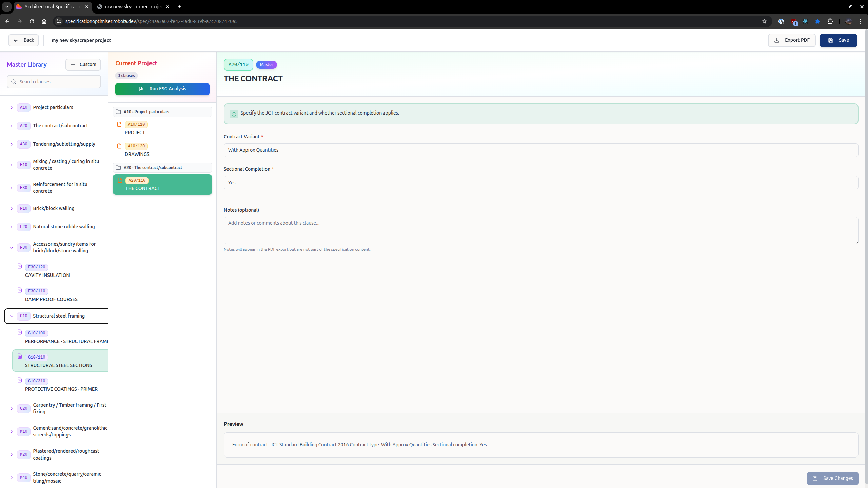This screenshot has height=488, width=868.
Task: Collapse the F30 Accessories/sundry items section
Action: (12, 248)
